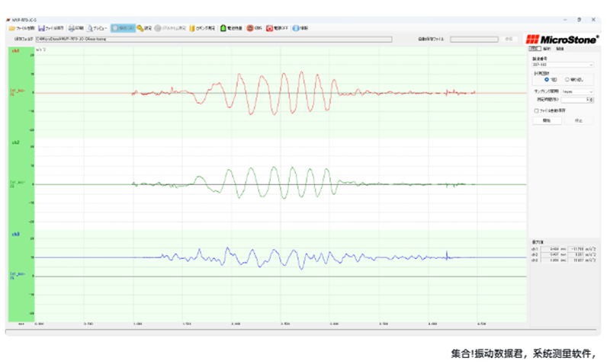Switch to the third tab in right panel
Viewport: 610px width, 364px height.
tap(560, 49)
